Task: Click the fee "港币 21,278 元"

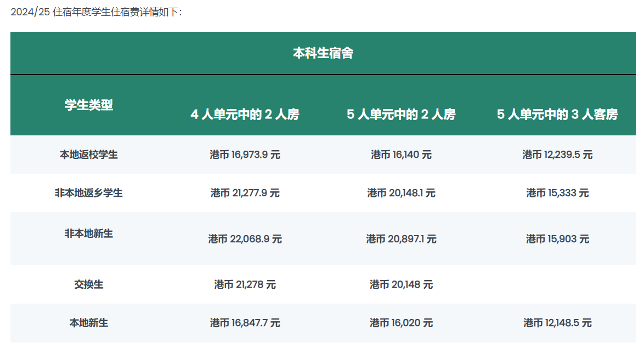Action: [x=245, y=284]
